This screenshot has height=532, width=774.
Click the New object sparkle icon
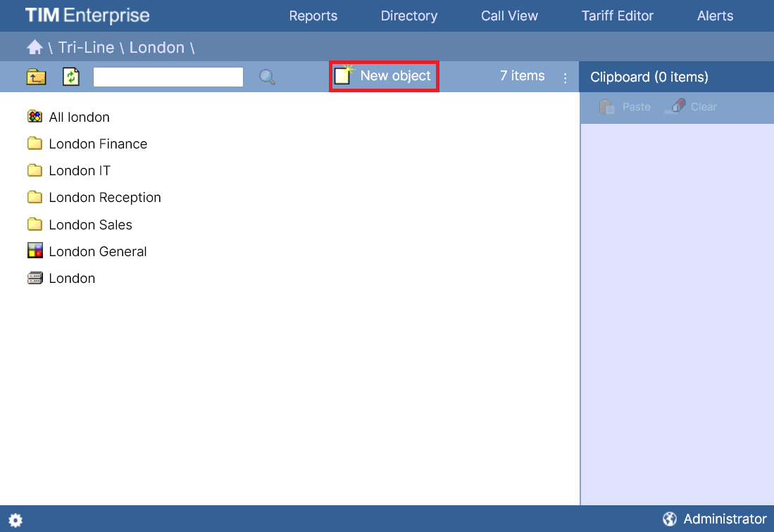344,75
